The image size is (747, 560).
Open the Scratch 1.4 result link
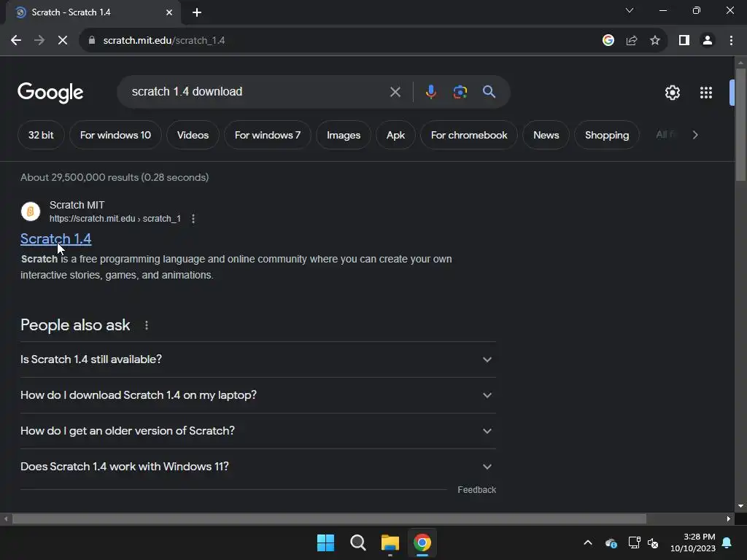tap(55, 238)
